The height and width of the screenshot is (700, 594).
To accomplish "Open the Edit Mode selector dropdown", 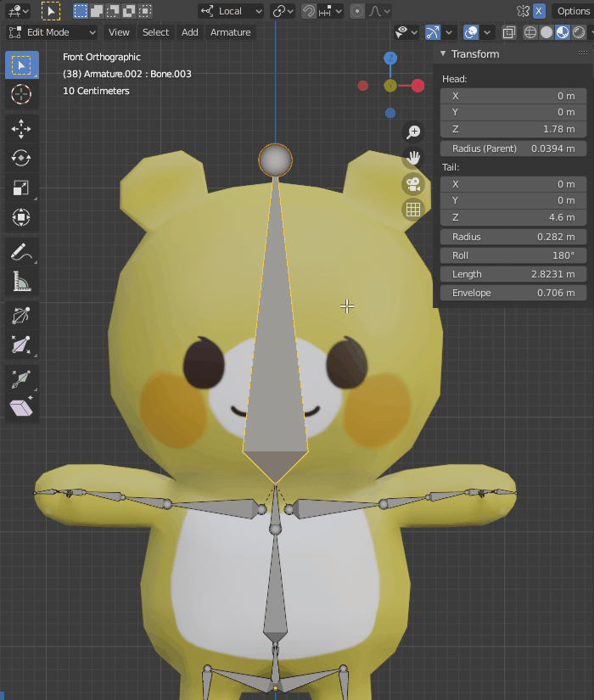I will click(x=53, y=32).
